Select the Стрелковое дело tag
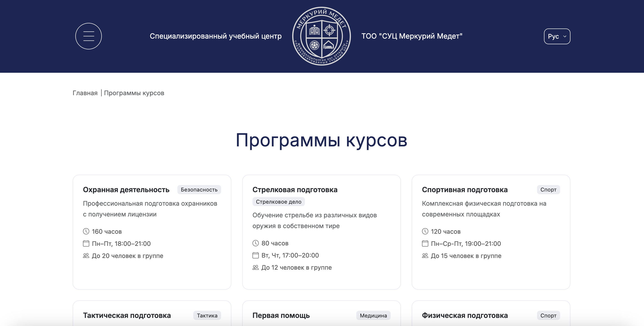Image resolution: width=644 pixels, height=326 pixels. pos(278,202)
